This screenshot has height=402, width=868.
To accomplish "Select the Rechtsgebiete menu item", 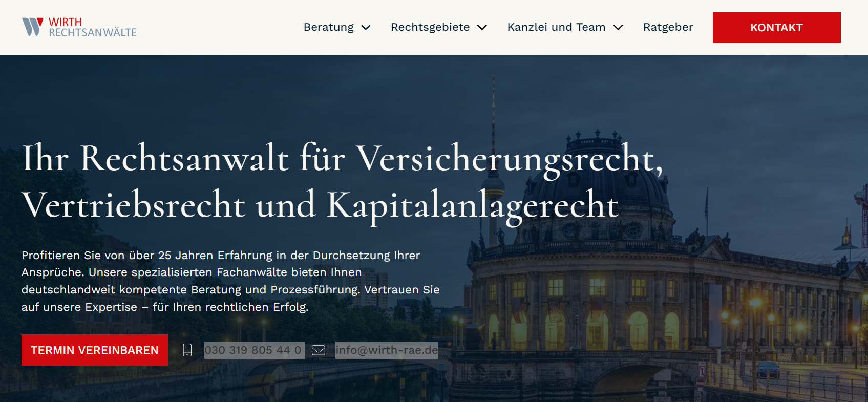I will (x=430, y=27).
